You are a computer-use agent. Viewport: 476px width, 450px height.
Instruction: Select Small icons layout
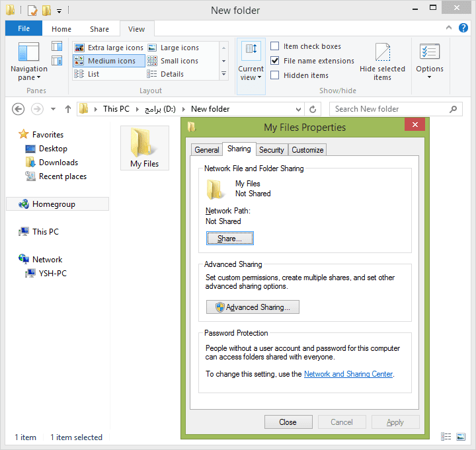(x=173, y=61)
